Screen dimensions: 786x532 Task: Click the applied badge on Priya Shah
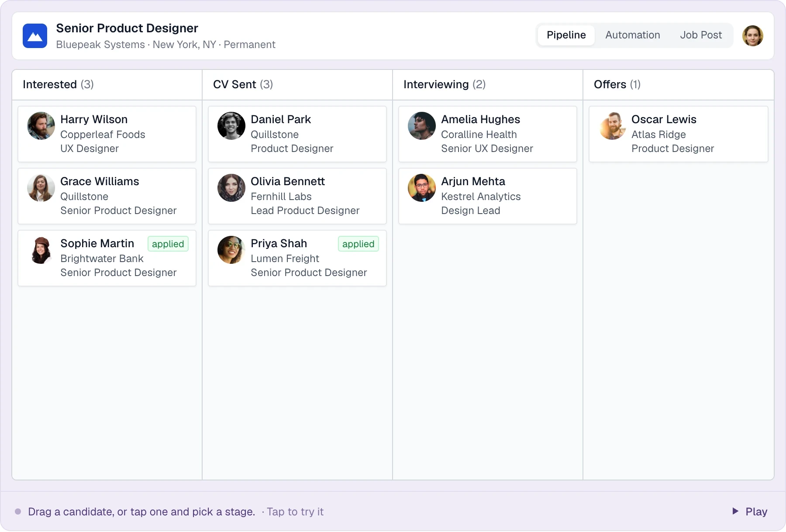359,244
